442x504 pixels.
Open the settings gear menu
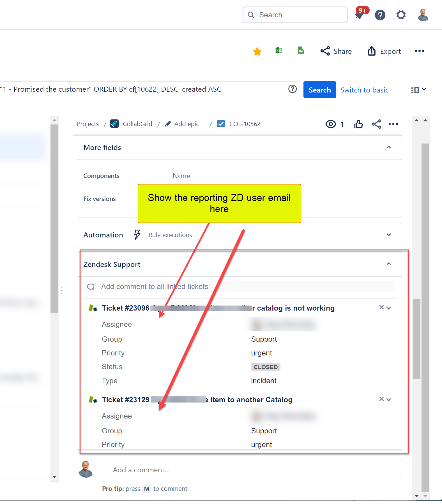401,15
